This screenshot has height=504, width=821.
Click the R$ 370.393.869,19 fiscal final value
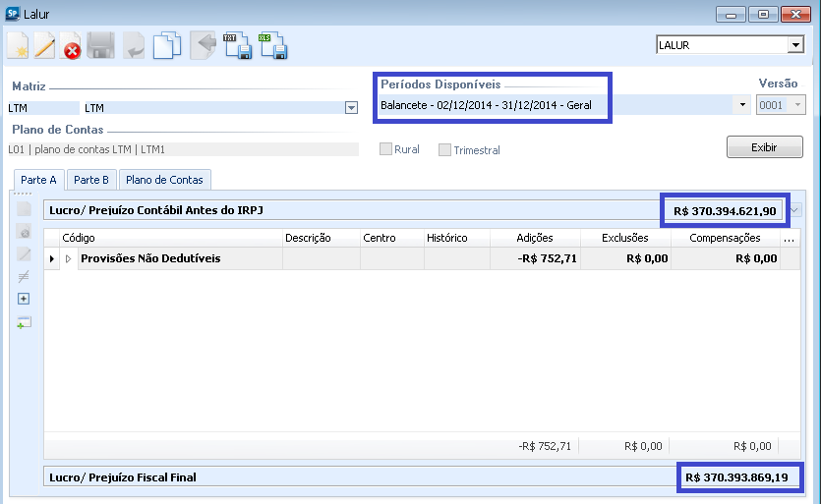736,477
